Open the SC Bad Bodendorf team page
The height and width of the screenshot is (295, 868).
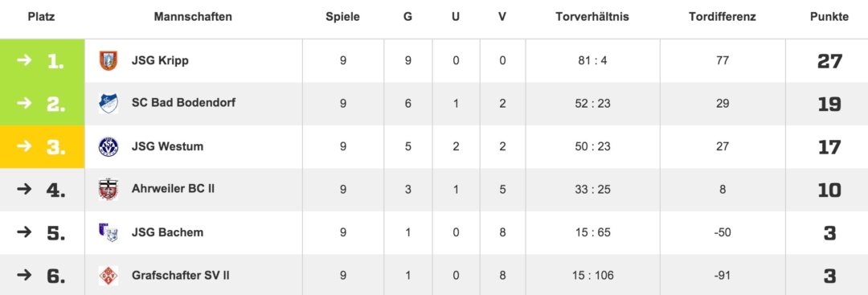coord(183,103)
